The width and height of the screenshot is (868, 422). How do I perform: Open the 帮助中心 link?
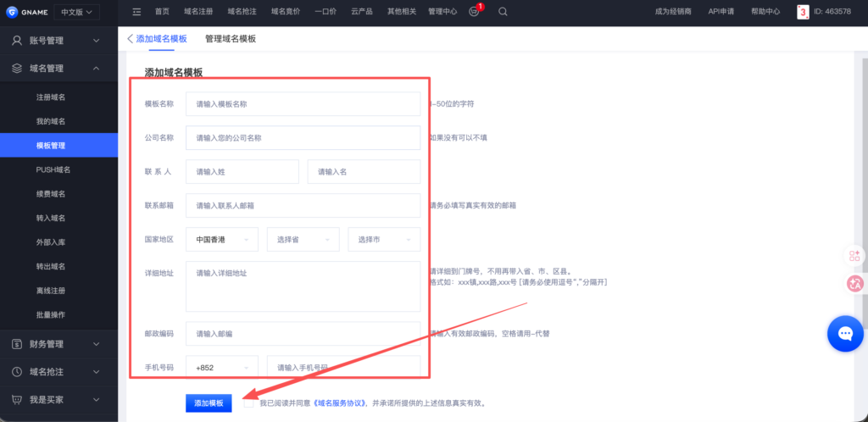[x=766, y=12]
